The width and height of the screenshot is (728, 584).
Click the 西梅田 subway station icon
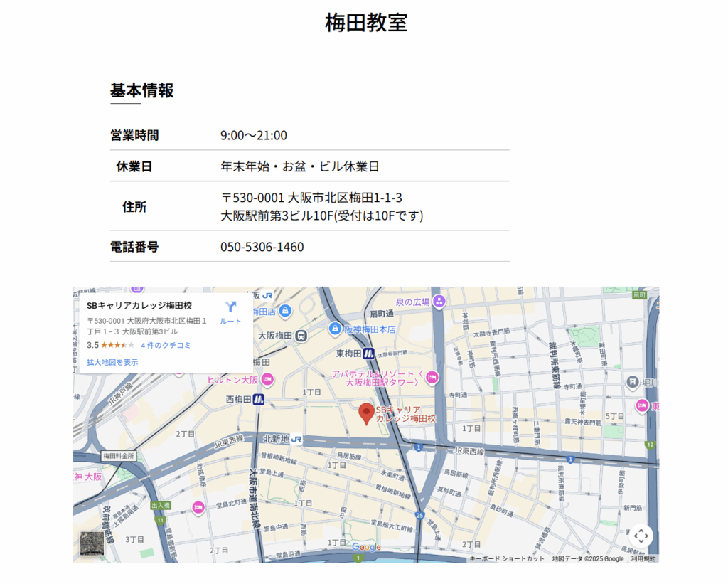pos(259,400)
